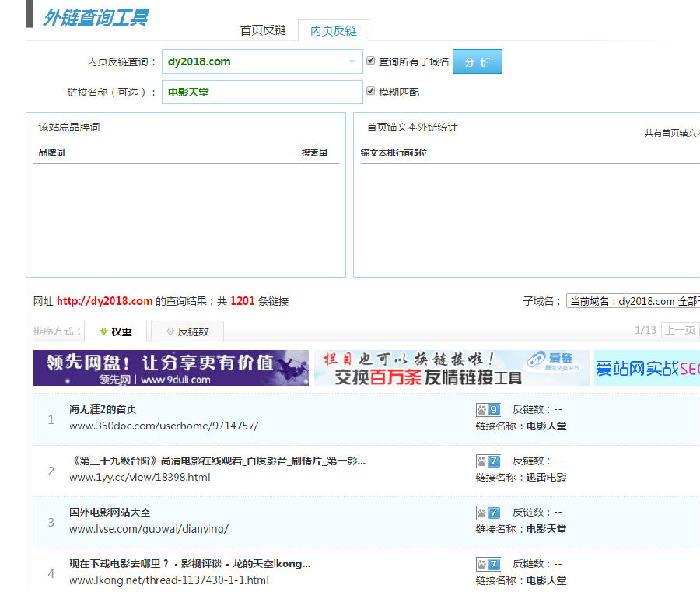Screen dimensions: 700x592
Task: Click the weight icon for lvse.com row
Action: tap(488, 513)
